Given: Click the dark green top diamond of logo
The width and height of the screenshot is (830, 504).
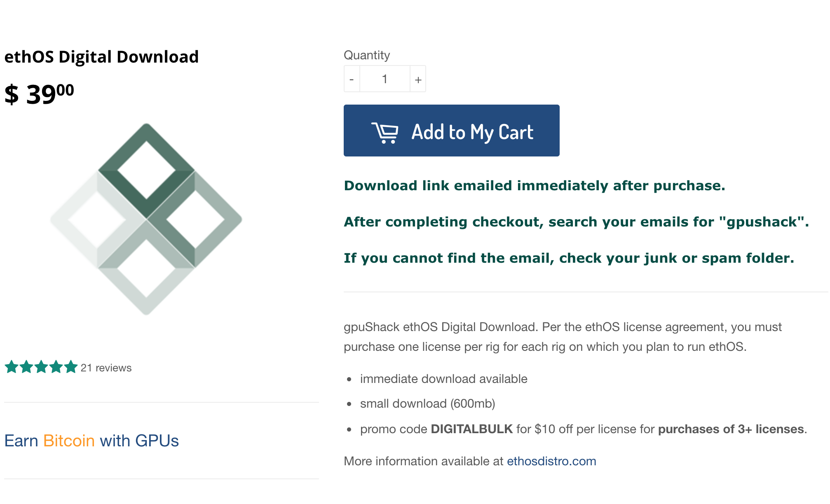Looking at the screenshot, I should [x=146, y=170].
